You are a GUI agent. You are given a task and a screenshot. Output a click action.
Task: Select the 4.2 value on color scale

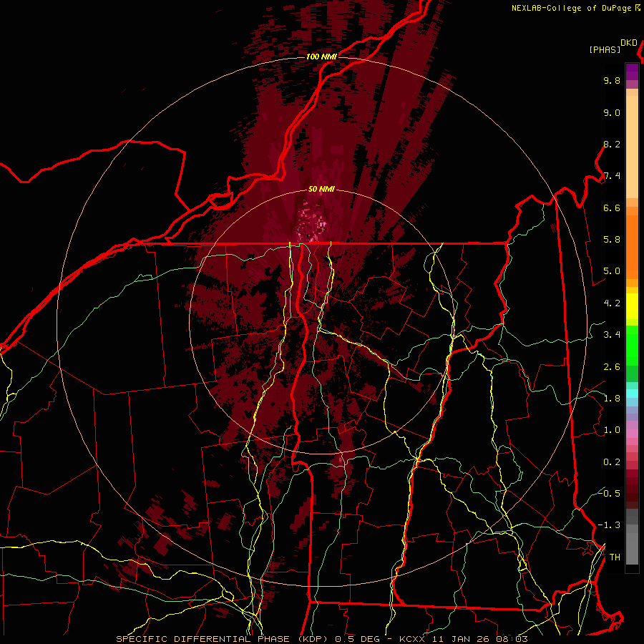pyautogui.click(x=612, y=303)
